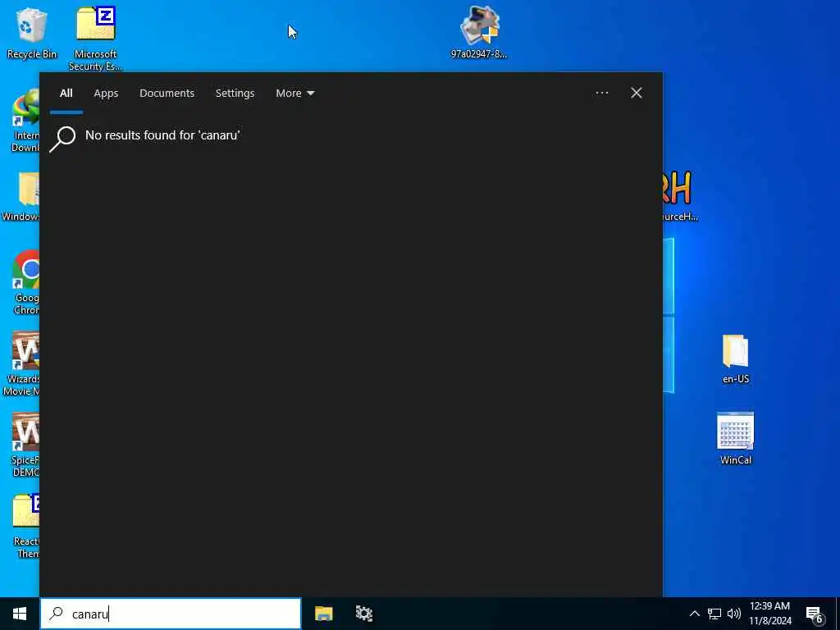Open the Windows folder on desktop

pos(21,196)
